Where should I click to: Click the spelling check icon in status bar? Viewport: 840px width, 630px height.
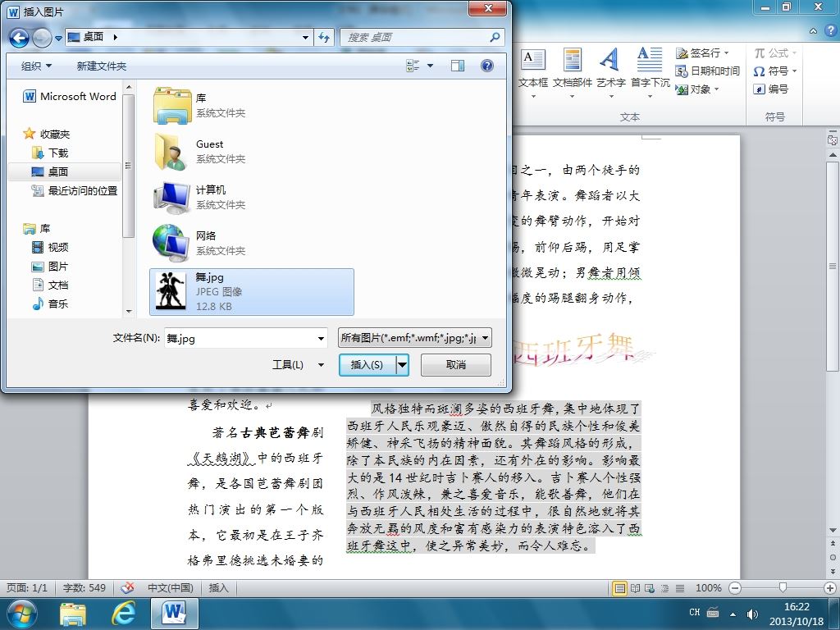point(127,587)
